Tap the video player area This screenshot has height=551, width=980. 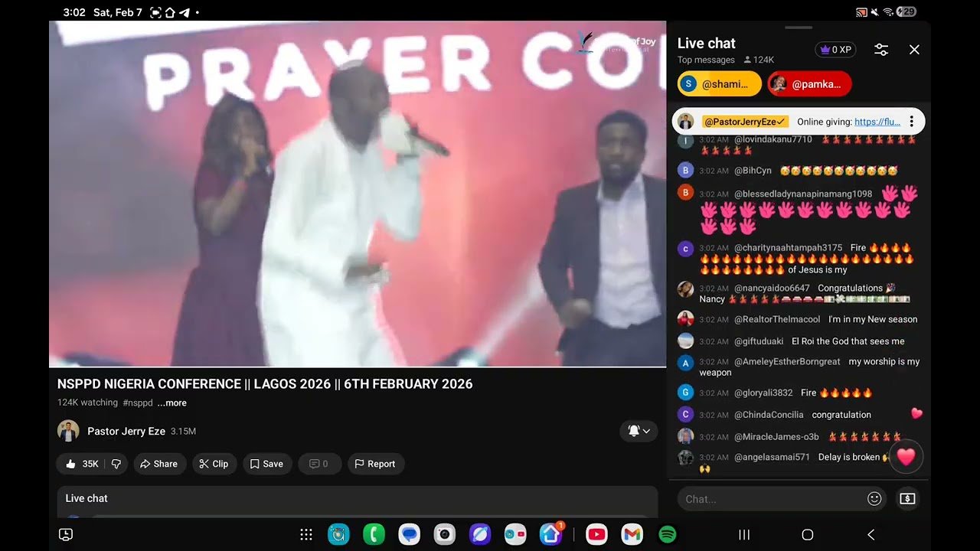click(x=358, y=194)
